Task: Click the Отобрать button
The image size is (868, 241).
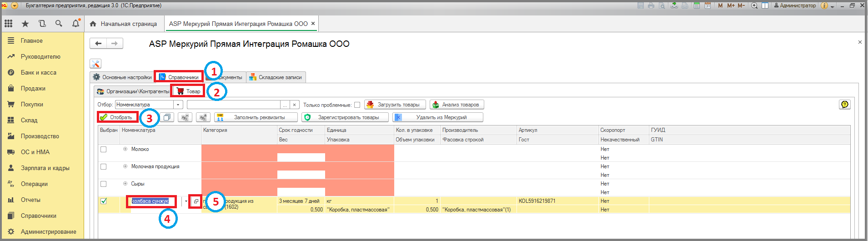Action: 117,117
